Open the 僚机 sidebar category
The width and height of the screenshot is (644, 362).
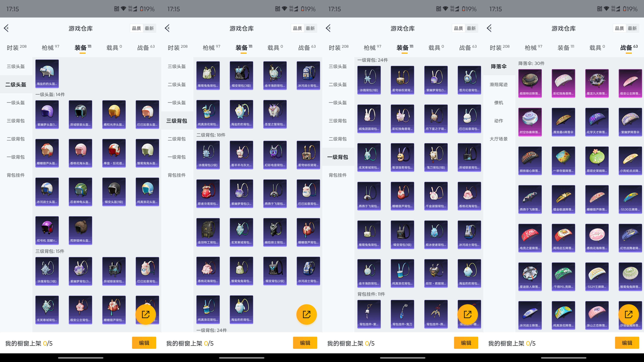click(x=499, y=103)
